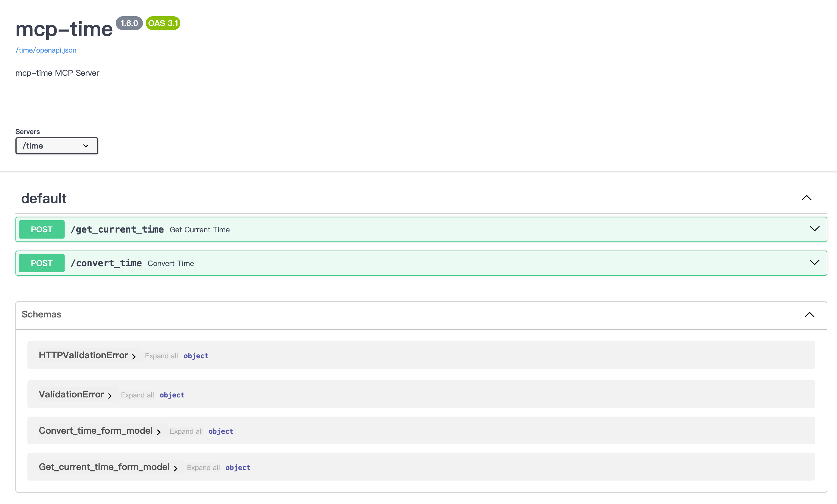The image size is (837, 504).
Task: Collapse the Schemas section chevron
Action: coord(809,315)
